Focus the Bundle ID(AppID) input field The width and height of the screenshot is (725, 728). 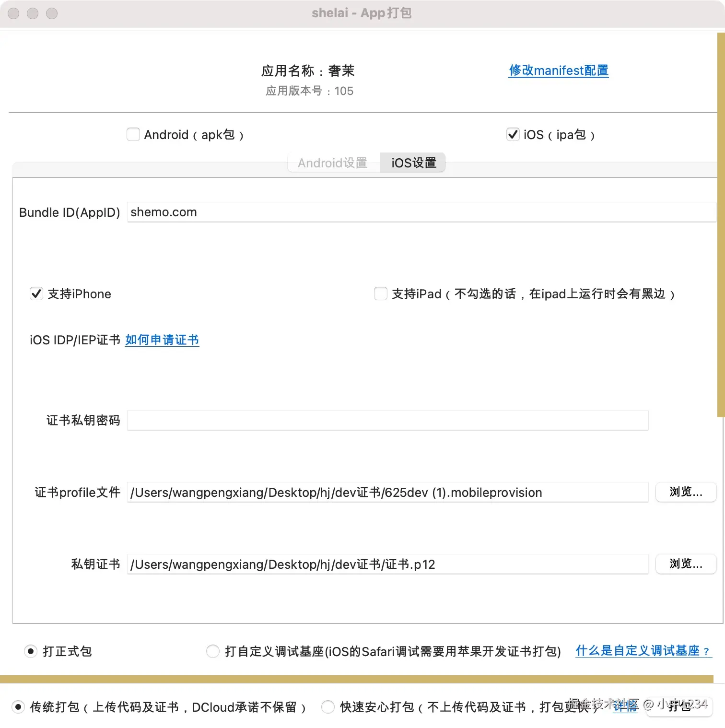click(421, 212)
